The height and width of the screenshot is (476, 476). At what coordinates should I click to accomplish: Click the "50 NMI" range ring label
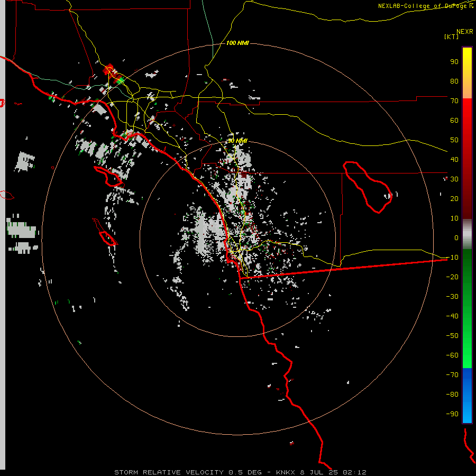(237, 141)
